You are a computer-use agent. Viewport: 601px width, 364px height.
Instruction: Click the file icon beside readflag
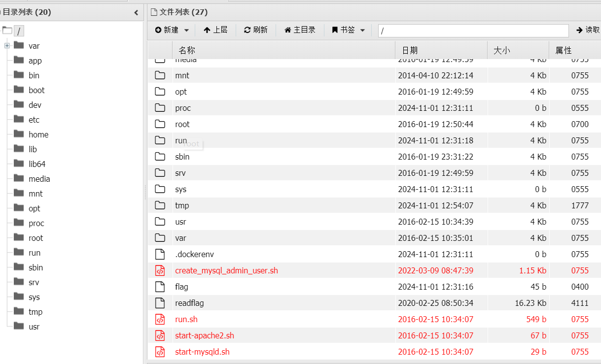[160, 303]
